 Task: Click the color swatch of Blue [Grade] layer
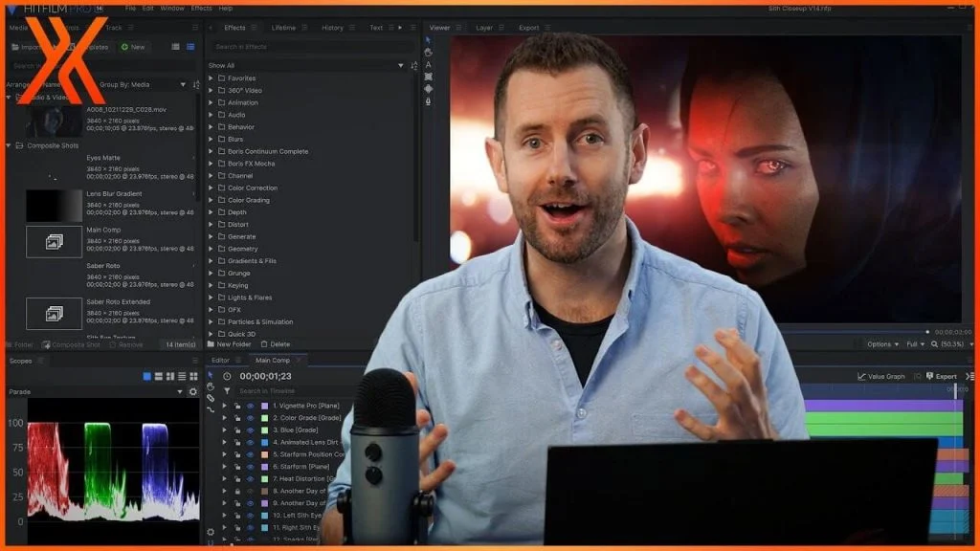(x=265, y=429)
